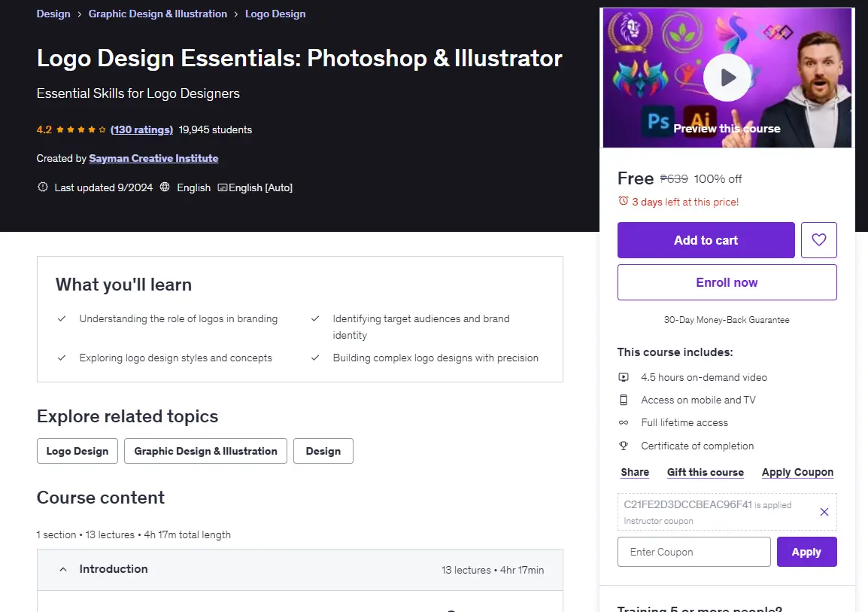Click the Apply Coupon link
868x612 pixels.
(797, 473)
